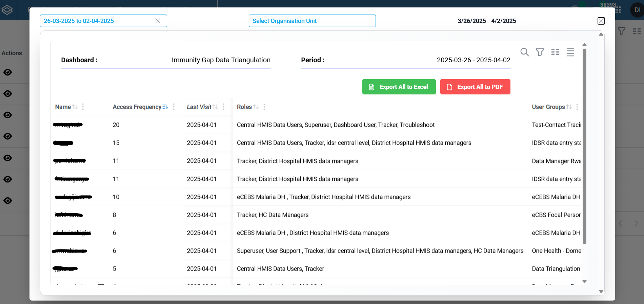Screen dimensions: 644x304
Task: Open the Roles column options menu
Action: tap(264, 107)
